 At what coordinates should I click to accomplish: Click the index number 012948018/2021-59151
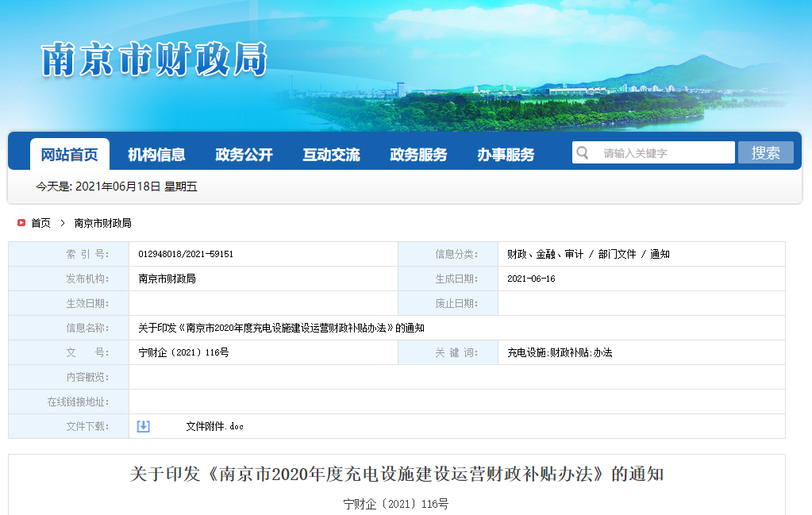[186, 254]
